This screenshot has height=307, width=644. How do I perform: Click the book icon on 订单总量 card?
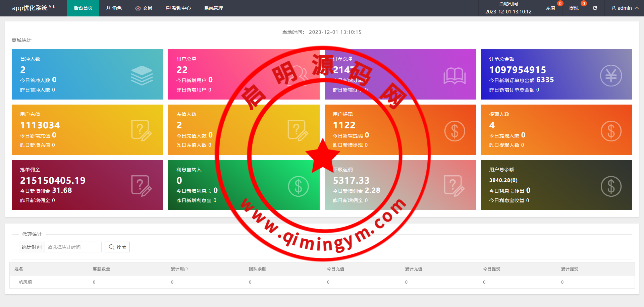coord(454,76)
